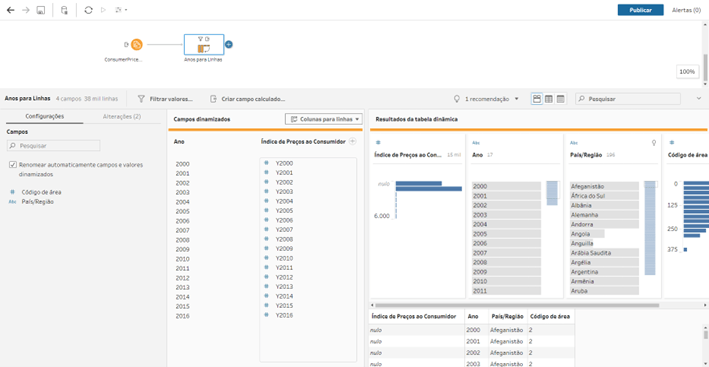Select value 2000 in Ano card
709x367 pixels.
506,186
